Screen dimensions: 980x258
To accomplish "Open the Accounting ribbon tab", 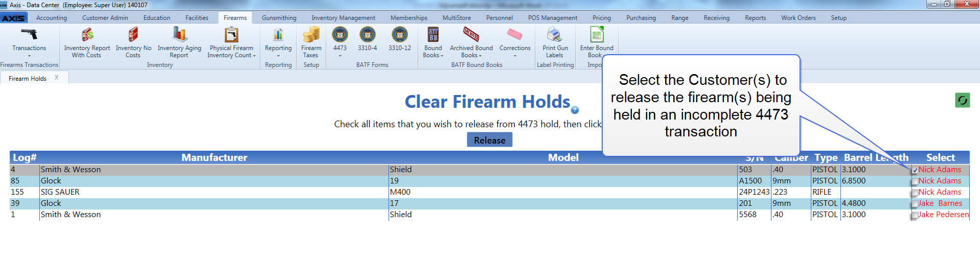I will pyautogui.click(x=52, y=18).
